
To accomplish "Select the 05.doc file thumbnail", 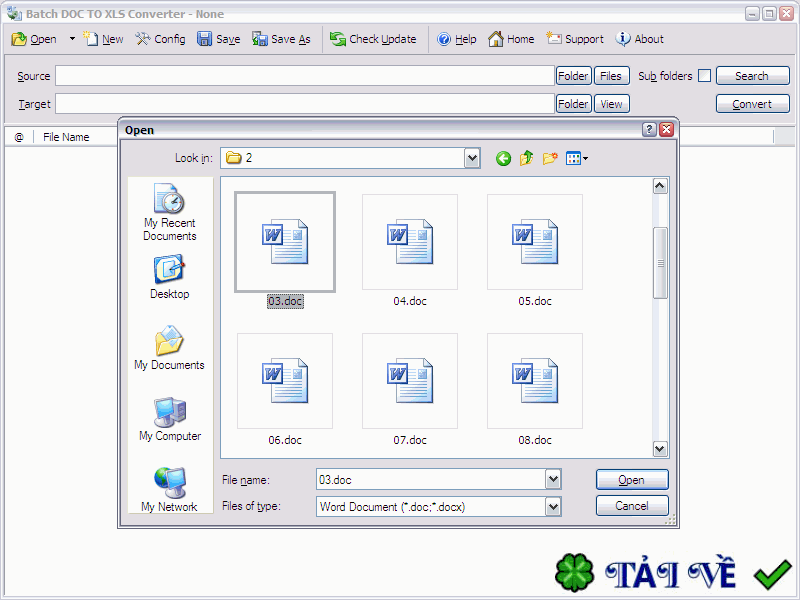I will click(535, 242).
